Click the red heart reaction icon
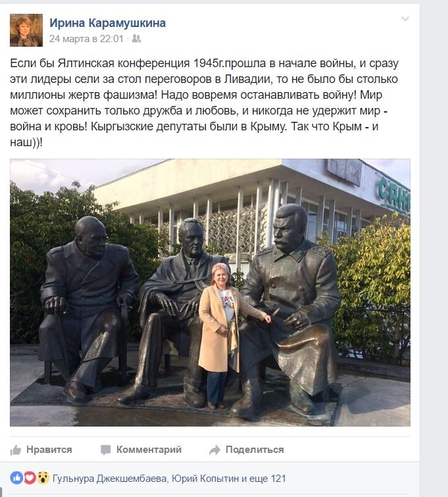The image size is (448, 497). (30, 477)
